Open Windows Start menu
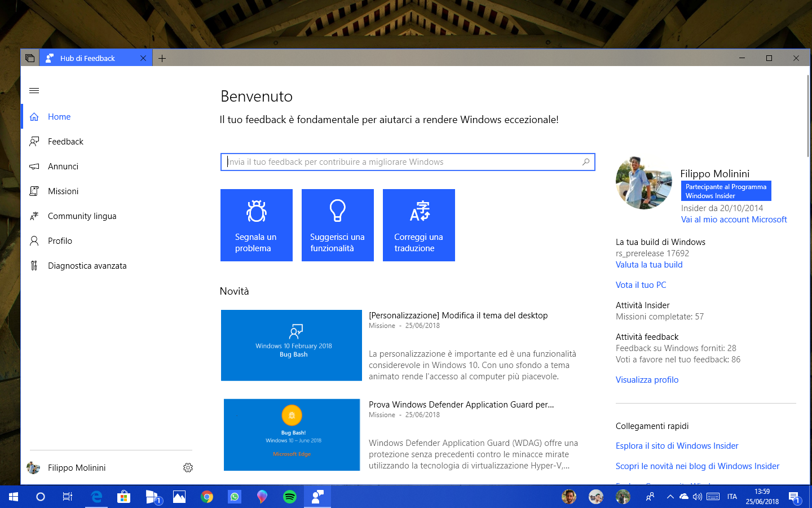Screen dimensions: 812x508 click(x=14, y=497)
